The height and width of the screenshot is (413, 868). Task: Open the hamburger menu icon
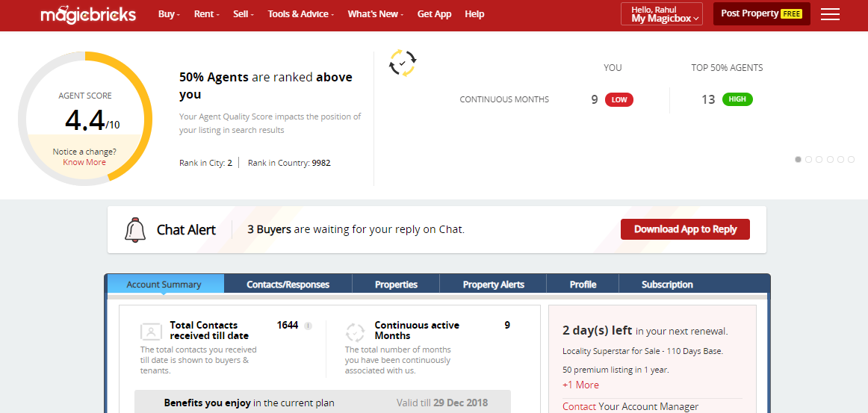[830, 14]
